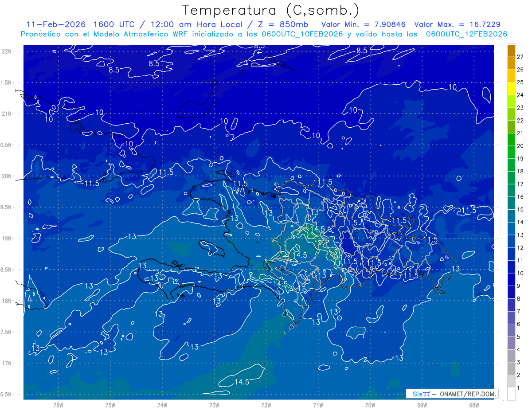
Task: Click the colorbar scale label '14'
Action: click(520, 222)
